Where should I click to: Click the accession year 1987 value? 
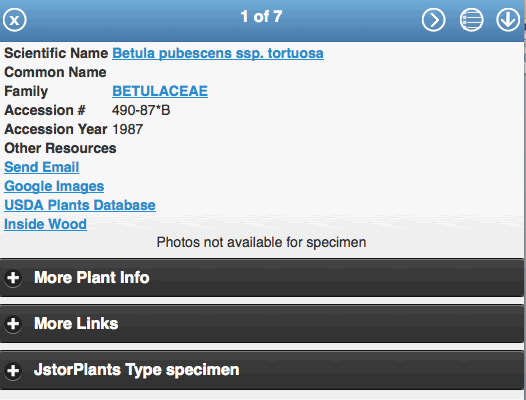tap(127, 129)
